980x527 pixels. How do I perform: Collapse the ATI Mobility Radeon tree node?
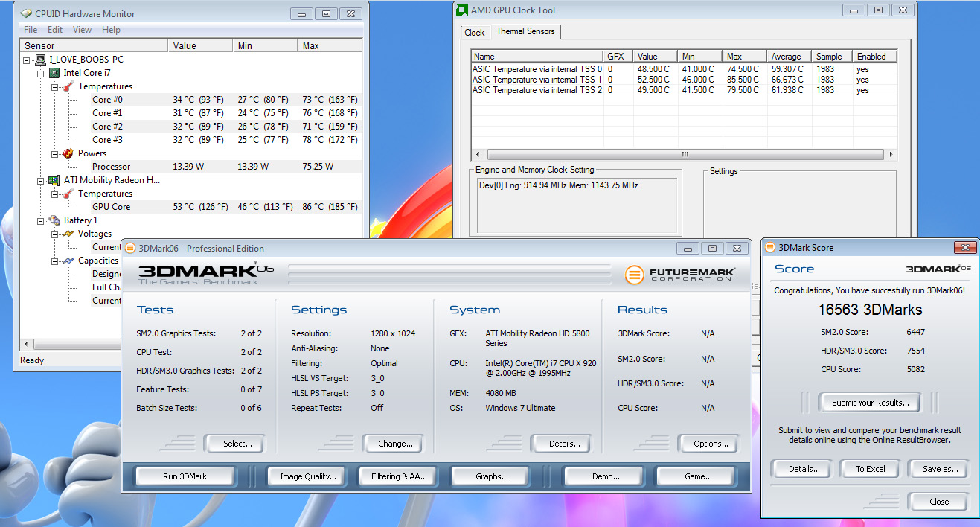41,180
